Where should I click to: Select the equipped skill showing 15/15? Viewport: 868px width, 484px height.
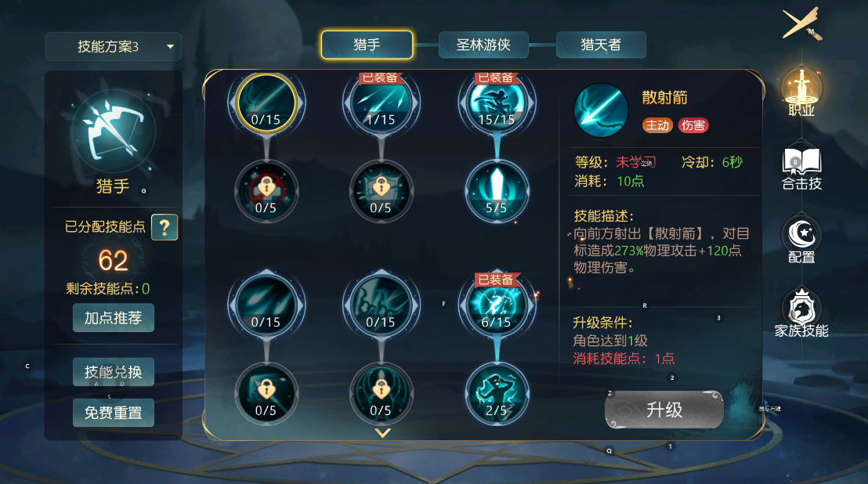point(497,103)
